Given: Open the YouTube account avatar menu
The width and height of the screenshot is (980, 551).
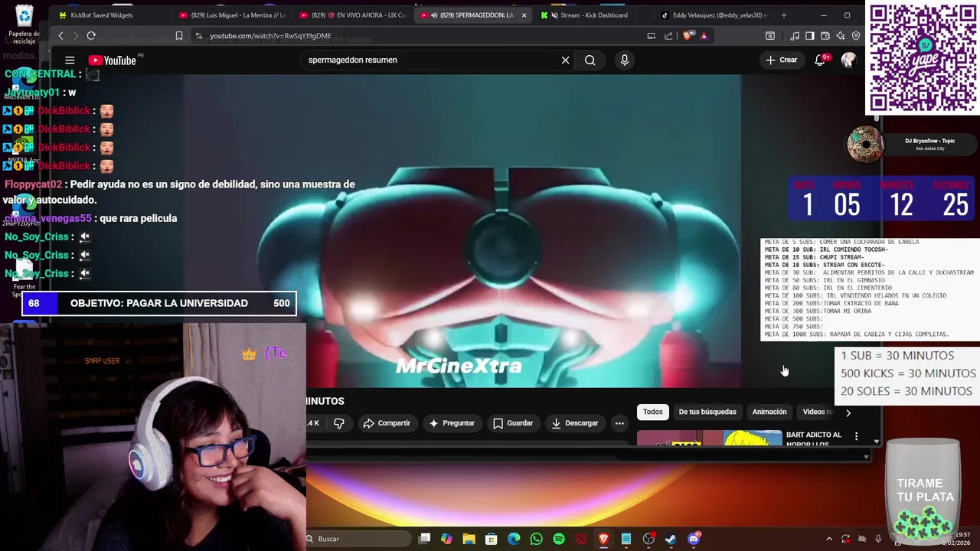Looking at the screenshot, I should [848, 60].
